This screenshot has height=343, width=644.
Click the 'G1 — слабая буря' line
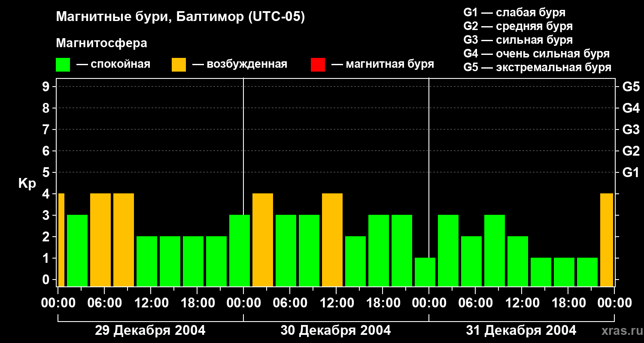point(514,12)
